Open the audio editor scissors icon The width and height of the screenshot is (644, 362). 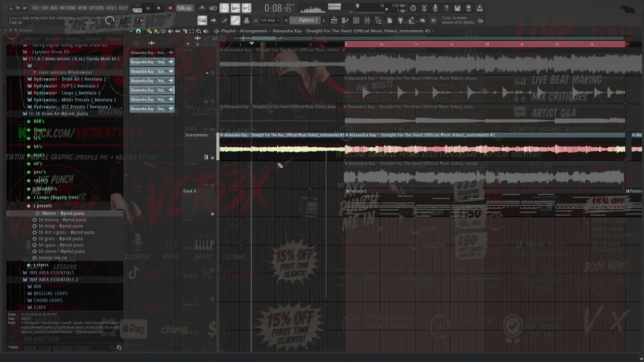click(x=424, y=8)
